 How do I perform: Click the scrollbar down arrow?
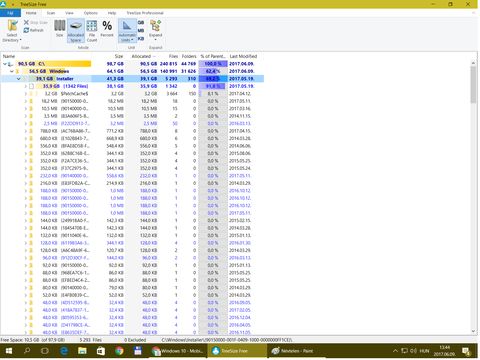(x=473, y=331)
